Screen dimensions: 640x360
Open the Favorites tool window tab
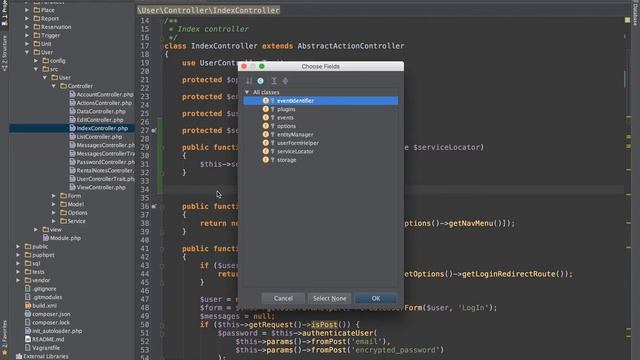pos(4,337)
